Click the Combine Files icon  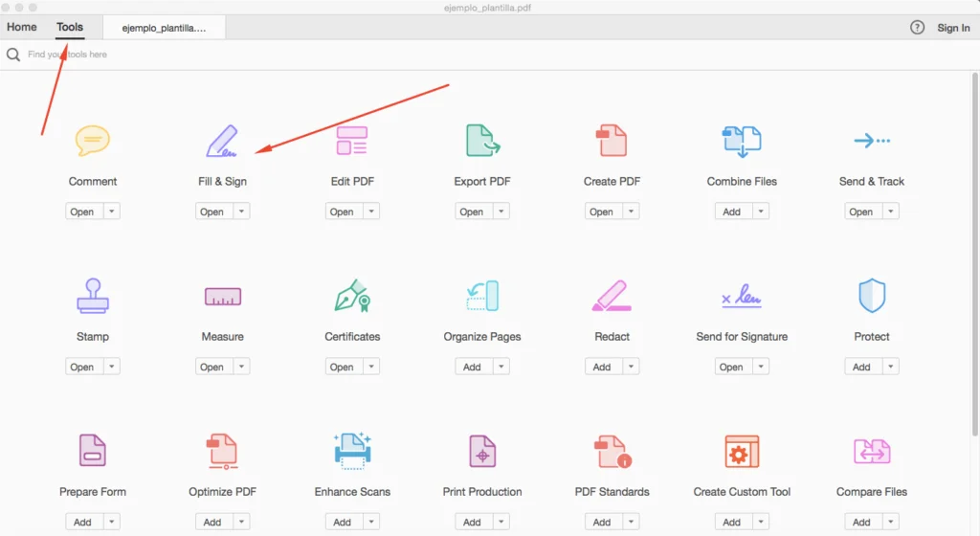point(742,142)
